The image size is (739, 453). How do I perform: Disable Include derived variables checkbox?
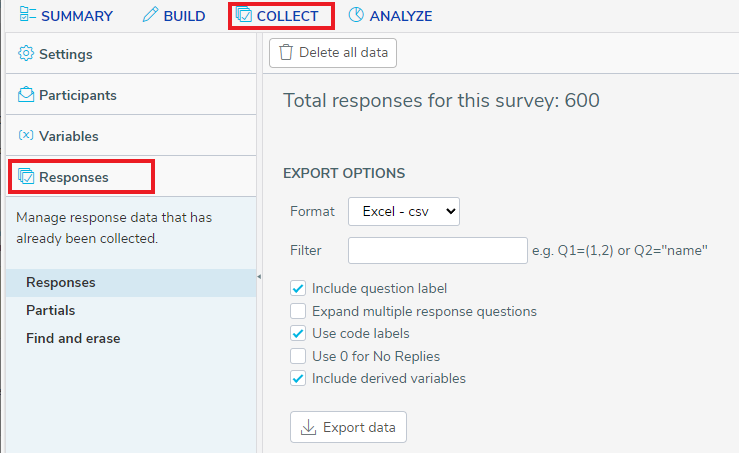point(298,378)
